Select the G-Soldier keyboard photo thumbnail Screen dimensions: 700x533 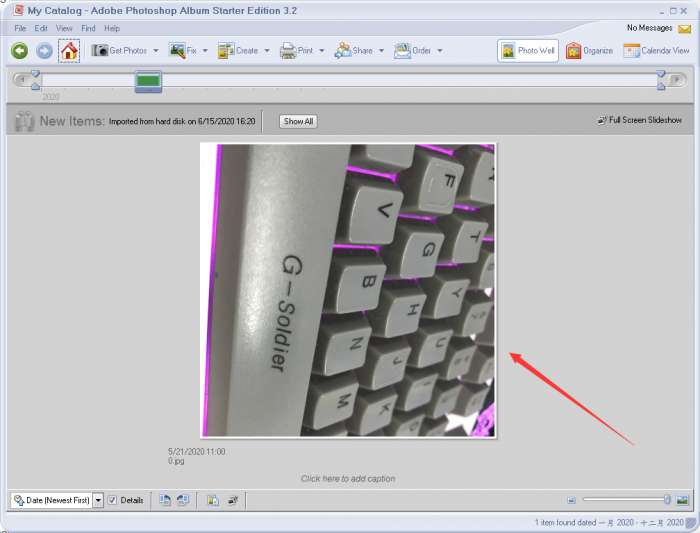pyautogui.click(x=348, y=290)
